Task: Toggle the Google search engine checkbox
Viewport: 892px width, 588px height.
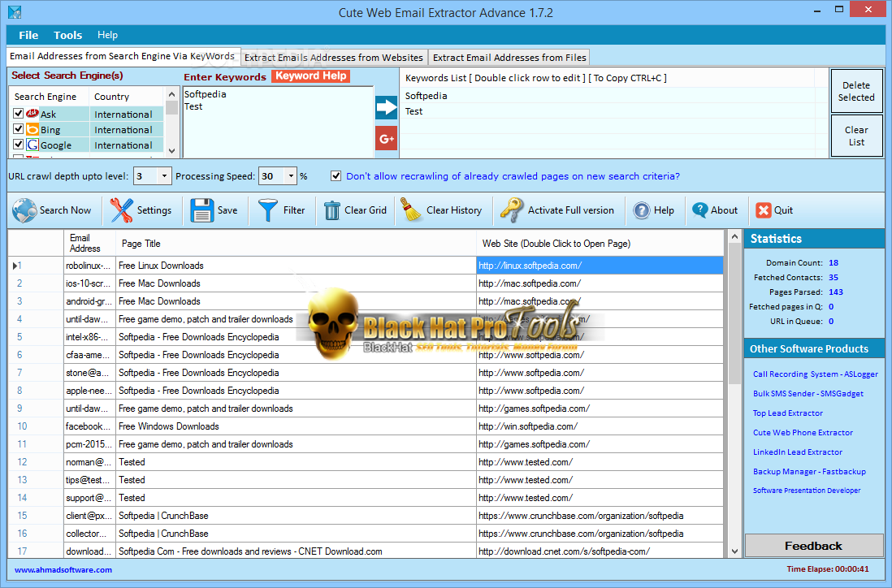Action: 18,145
